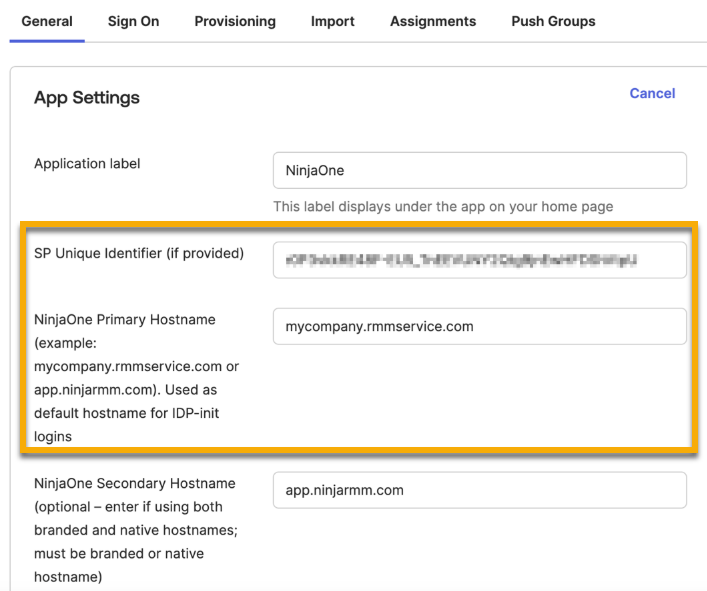Open the Assignments tab
707x591 pixels.
(x=433, y=21)
